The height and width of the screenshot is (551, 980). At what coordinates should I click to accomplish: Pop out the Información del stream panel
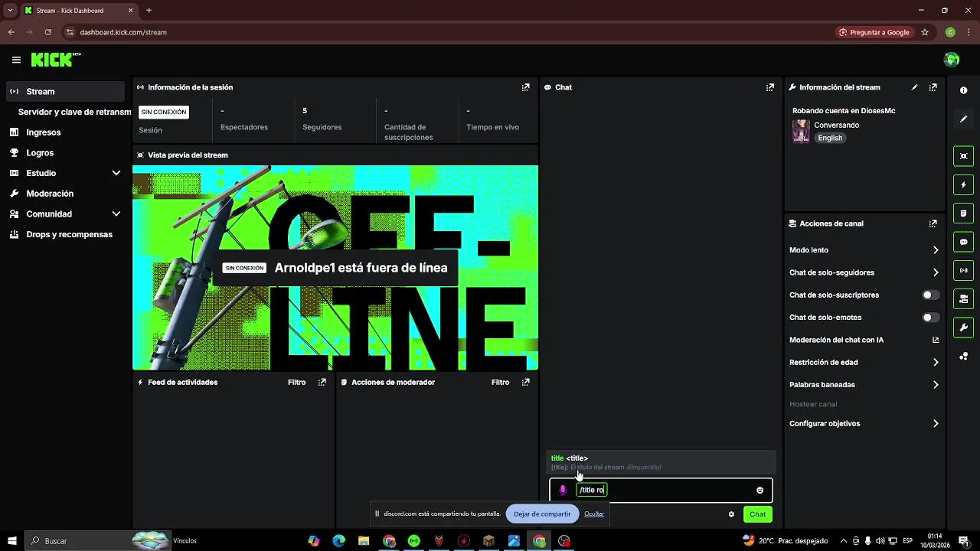pyautogui.click(x=933, y=87)
